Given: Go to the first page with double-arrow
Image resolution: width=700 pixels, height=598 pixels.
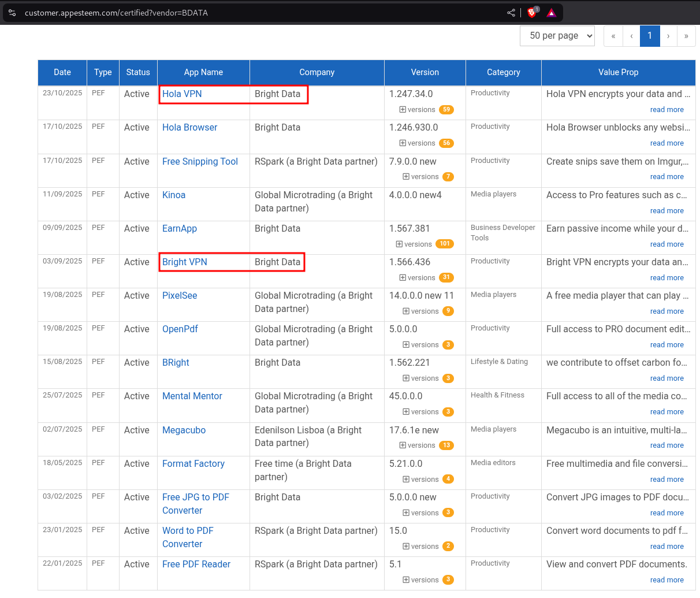Looking at the screenshot, I should point(613,36).
